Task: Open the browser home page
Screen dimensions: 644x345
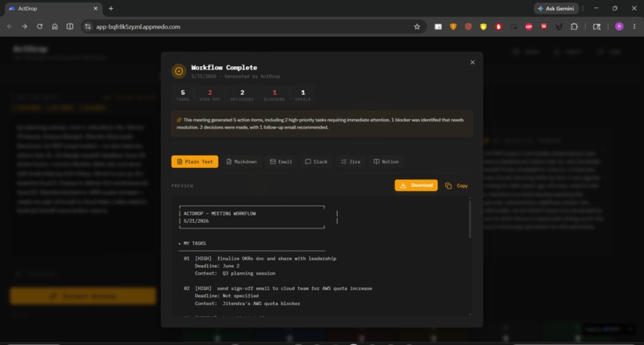Action: coord(54,26)
